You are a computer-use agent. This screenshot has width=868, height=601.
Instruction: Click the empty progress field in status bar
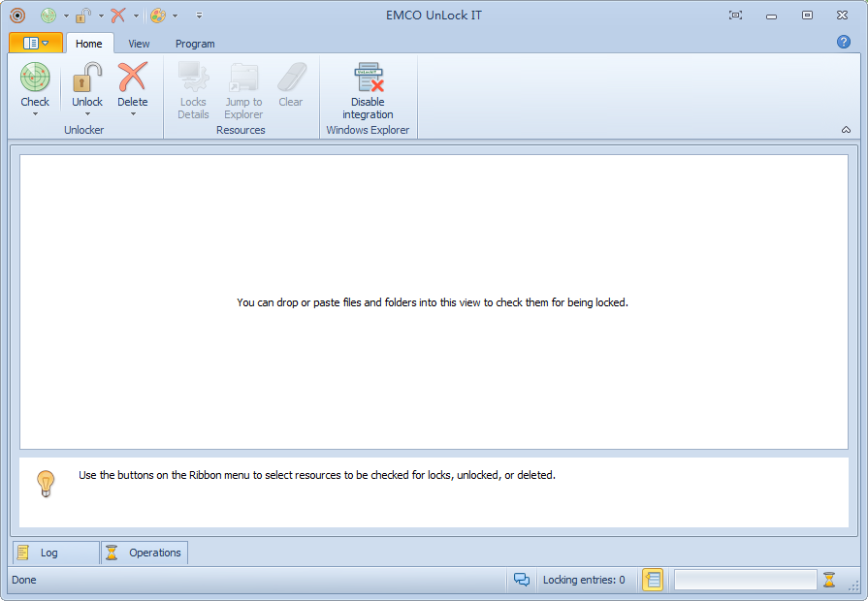745,580
